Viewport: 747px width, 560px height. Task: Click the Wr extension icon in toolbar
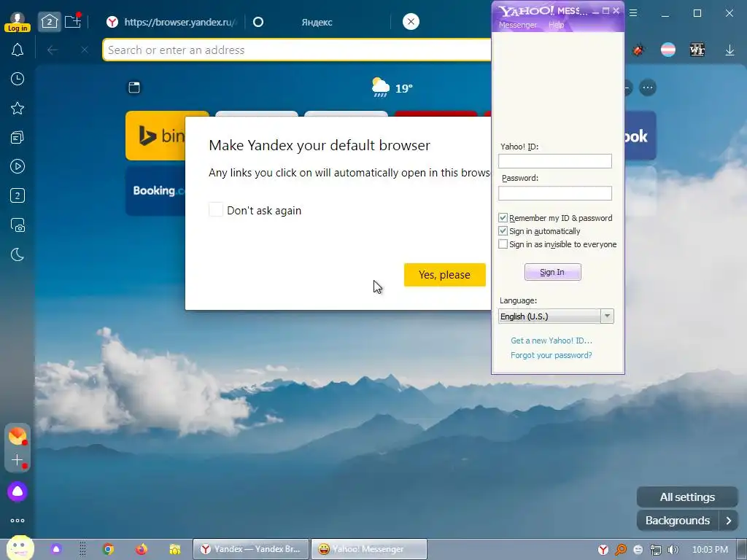click(697, 50)
